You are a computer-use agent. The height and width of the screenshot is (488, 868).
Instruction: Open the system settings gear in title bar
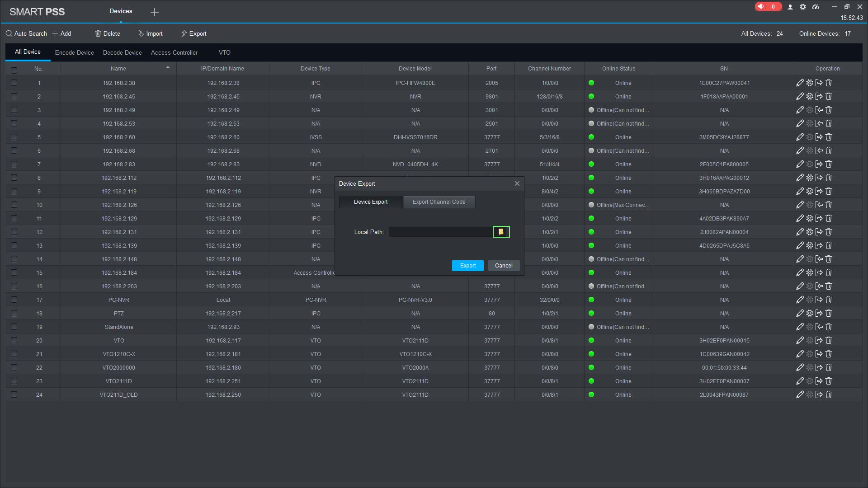click(x=803, y=7)
